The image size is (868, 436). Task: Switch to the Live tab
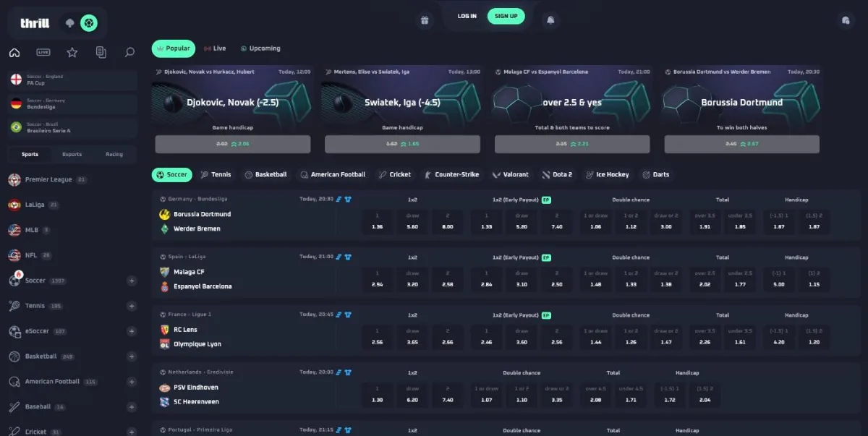[x=216, y=48]
